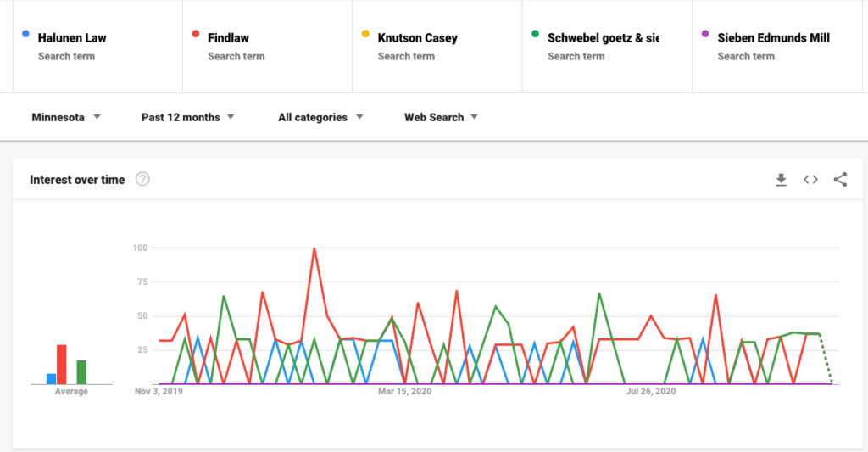Screen dimensions: 868x452
Task: Edit the Findlaw search term
Action: (x=228, y=38)
